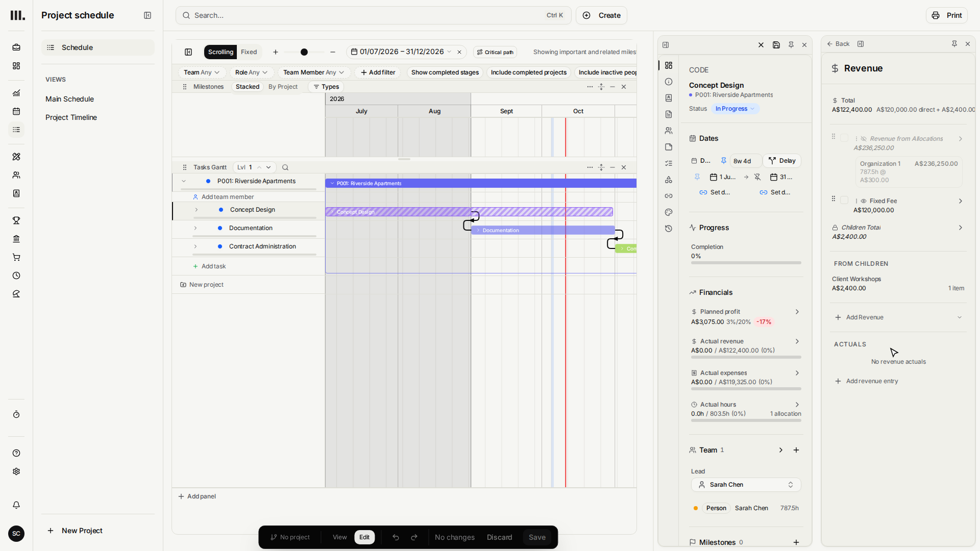Go Back from Revenue panel
The width and height of the screenshot is (980, 551).
[838, 44]
